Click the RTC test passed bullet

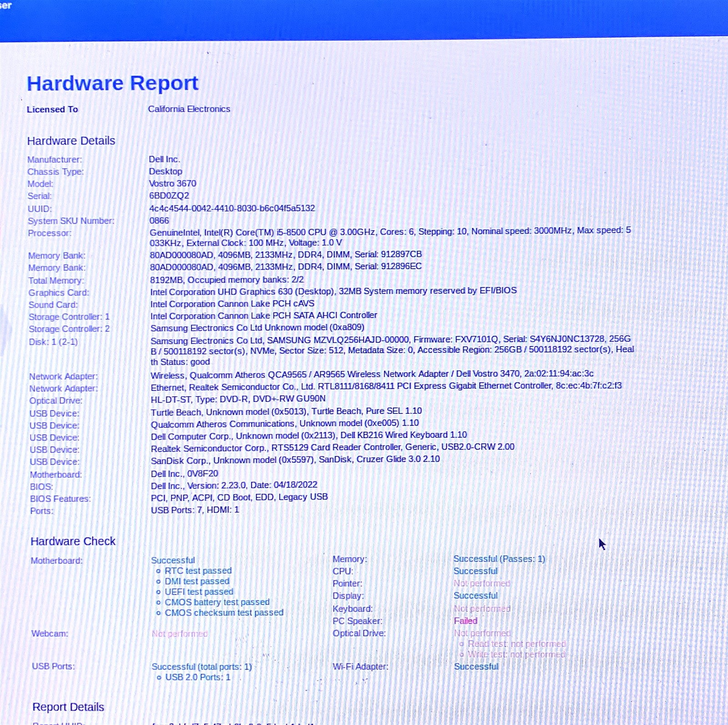tap(198, 571)
